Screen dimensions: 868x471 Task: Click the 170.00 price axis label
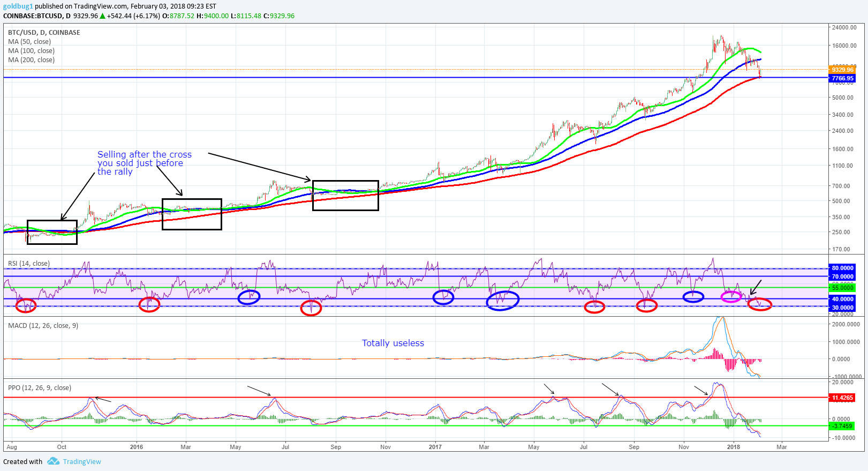click(x=841, y=249)
